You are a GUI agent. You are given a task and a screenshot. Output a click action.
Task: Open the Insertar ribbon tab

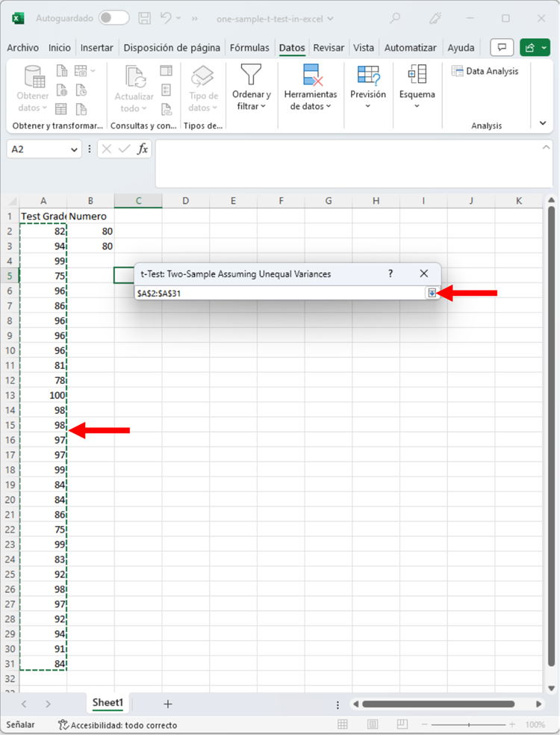pos(97,48)
